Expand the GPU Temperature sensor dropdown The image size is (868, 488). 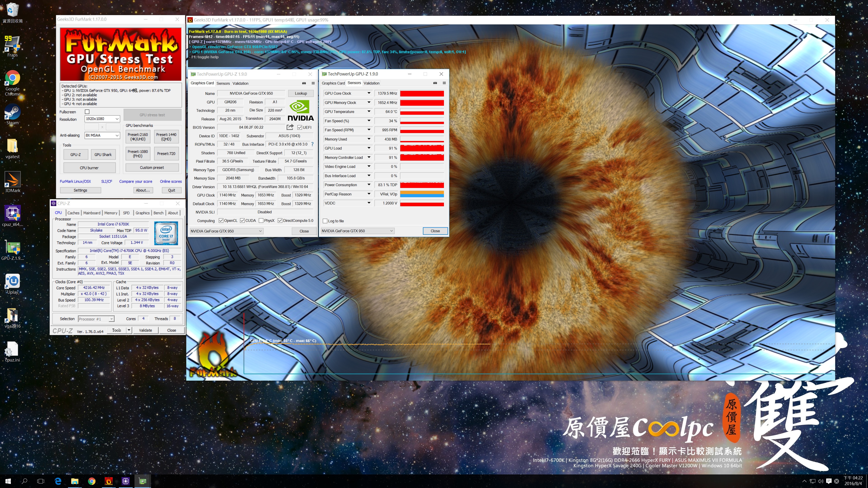click(x=369, y=111)
